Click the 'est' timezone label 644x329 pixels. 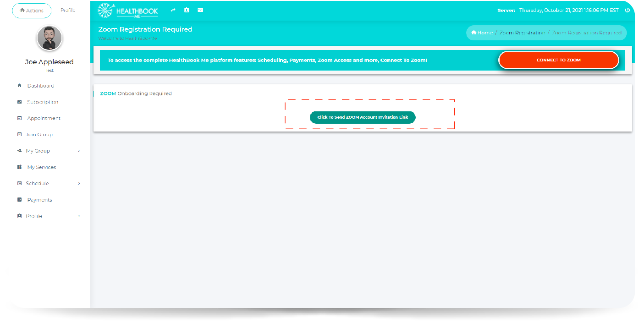50,71
